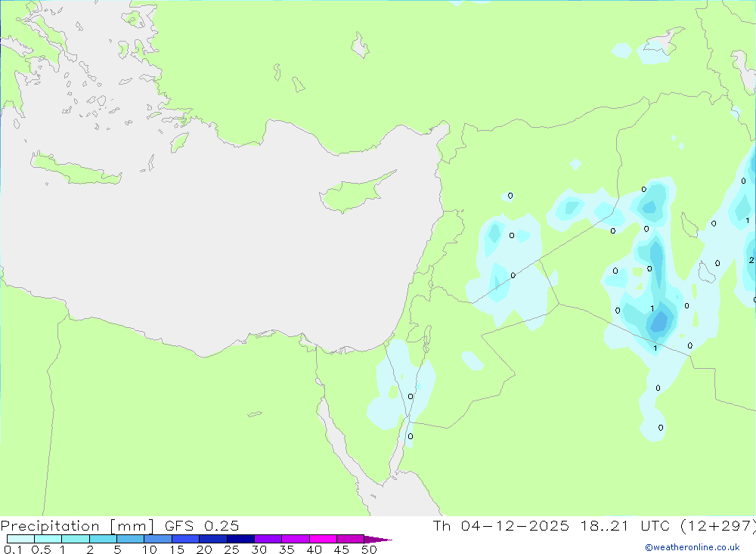
Task: Click the 0.5–1 mm legend color swatch
Action: 48,539
